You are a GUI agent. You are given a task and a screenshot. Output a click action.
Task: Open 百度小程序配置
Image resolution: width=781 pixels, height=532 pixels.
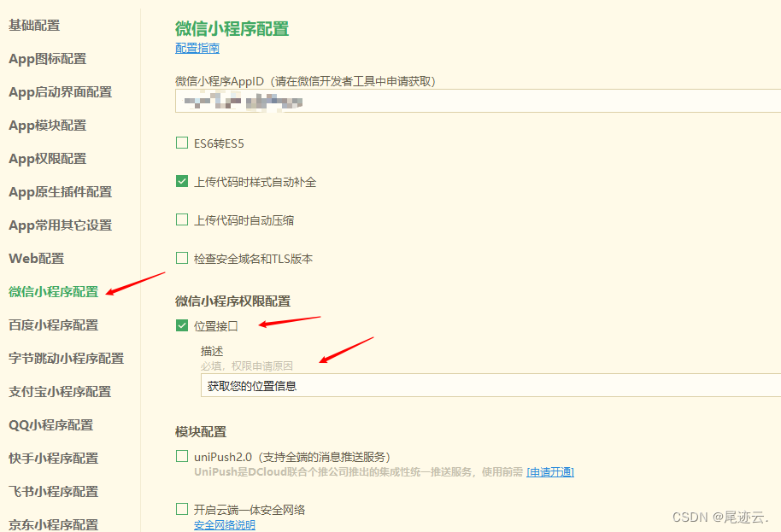[x=54, y=325]
